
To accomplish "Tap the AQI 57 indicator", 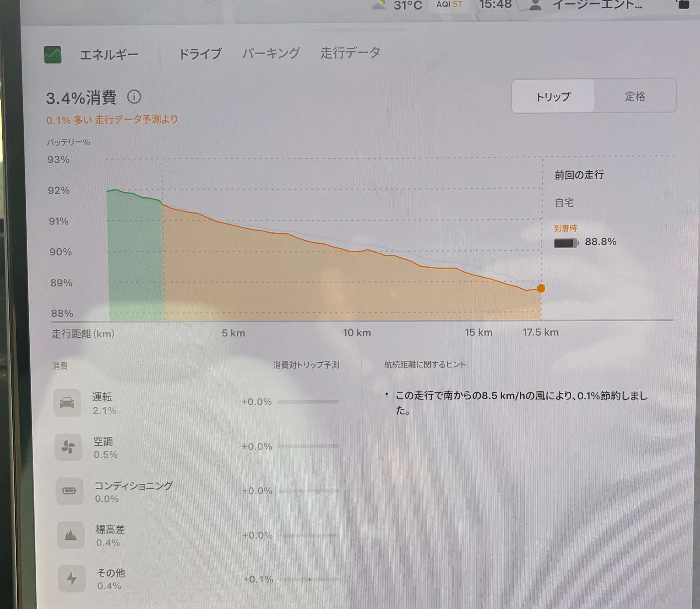I will pos(449,4).
